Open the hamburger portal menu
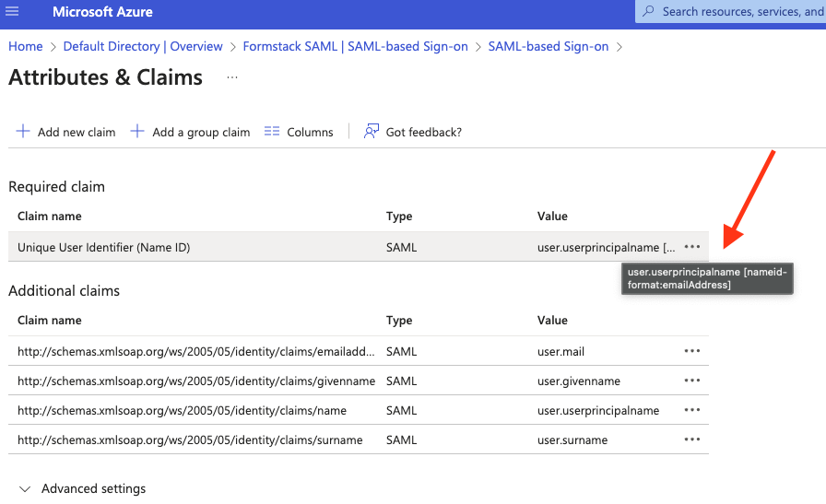The image size is (826, 504). [x=12, y=12]
